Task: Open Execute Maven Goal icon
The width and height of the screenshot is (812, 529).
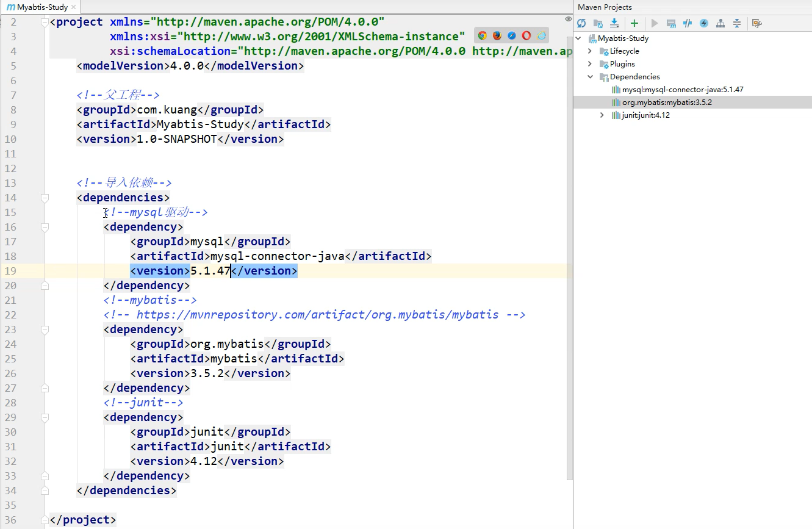Action: click(x=671, y=23)
